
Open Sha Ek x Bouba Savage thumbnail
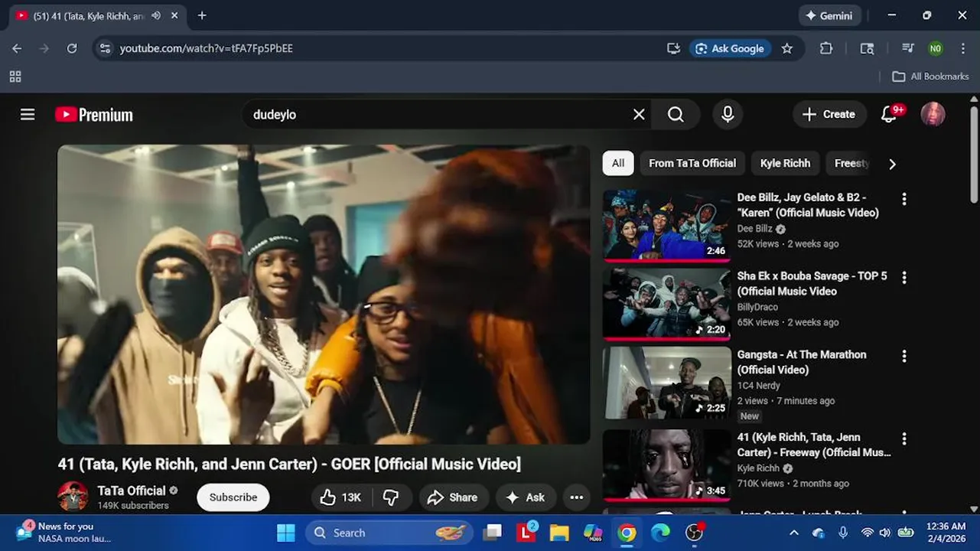tap(667, 305)
